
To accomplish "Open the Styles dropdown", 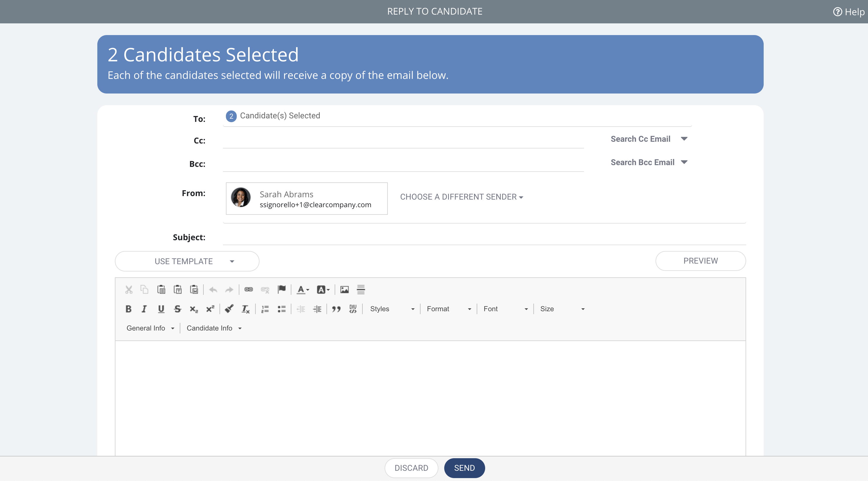I will click(392, 309).
